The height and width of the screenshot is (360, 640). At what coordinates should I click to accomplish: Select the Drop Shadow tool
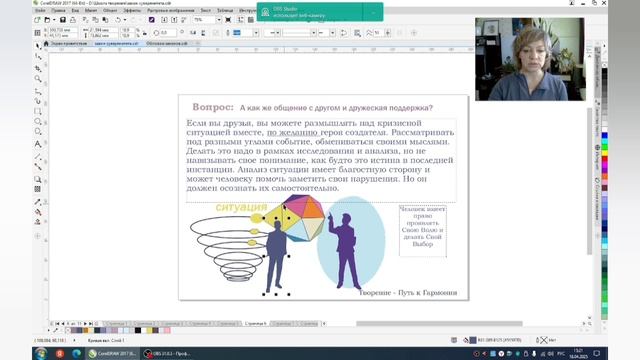tap(38, 179)
